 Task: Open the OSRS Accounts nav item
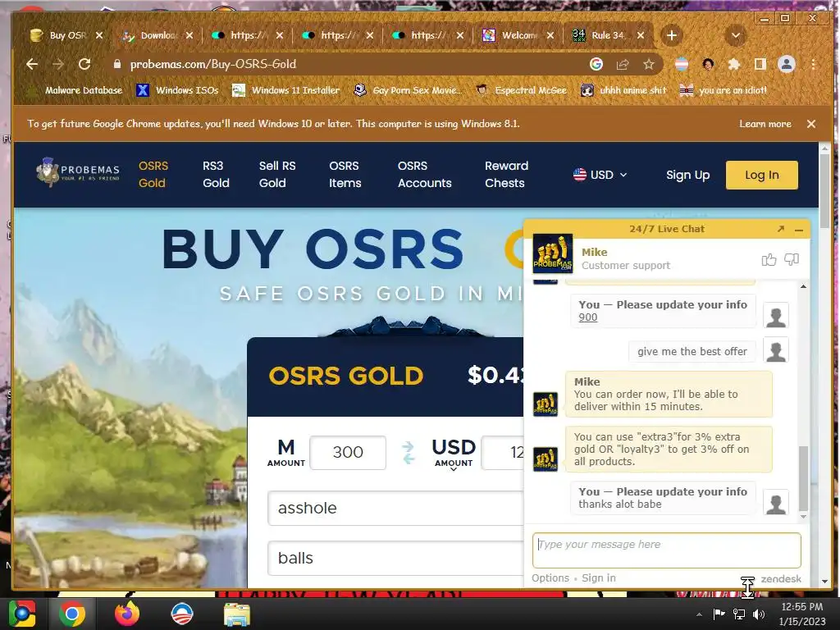[x=424, y=175]
